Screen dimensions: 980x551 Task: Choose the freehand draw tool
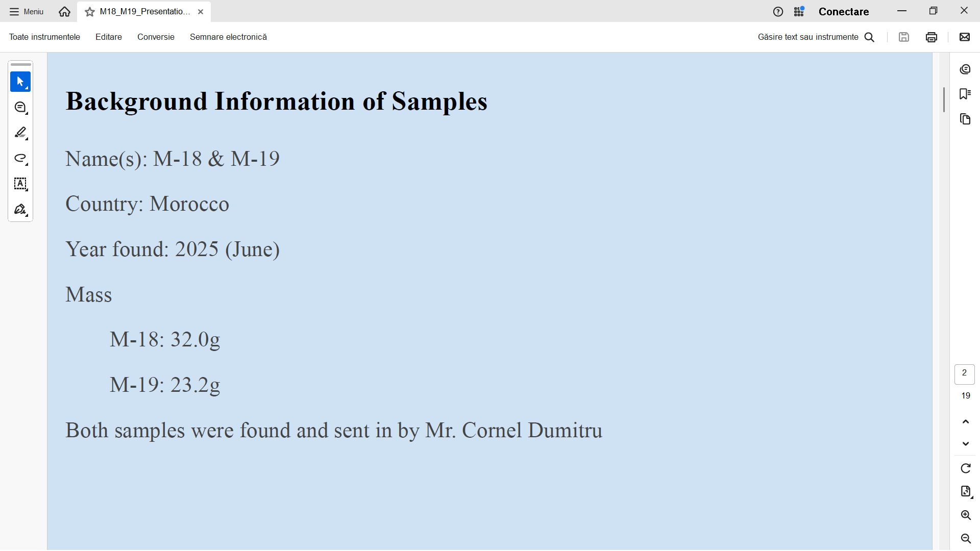[20, 159]
